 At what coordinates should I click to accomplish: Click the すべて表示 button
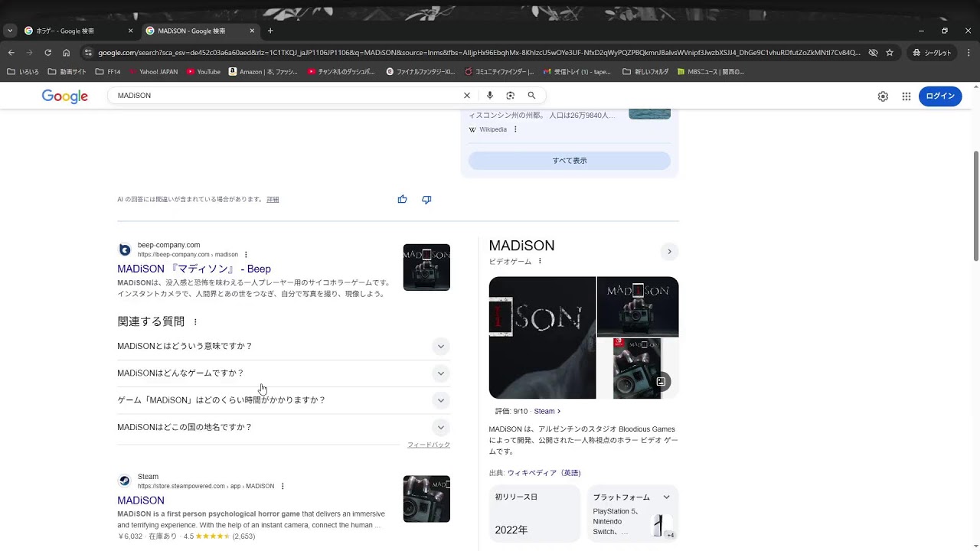570,161
